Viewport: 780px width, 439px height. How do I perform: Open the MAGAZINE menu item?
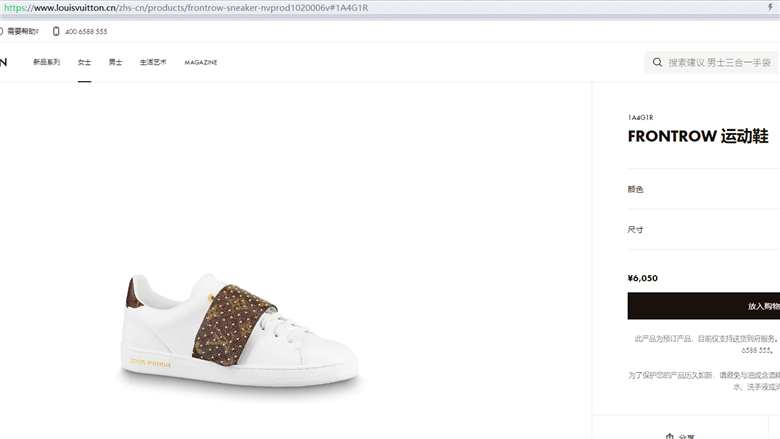[200, 63]
